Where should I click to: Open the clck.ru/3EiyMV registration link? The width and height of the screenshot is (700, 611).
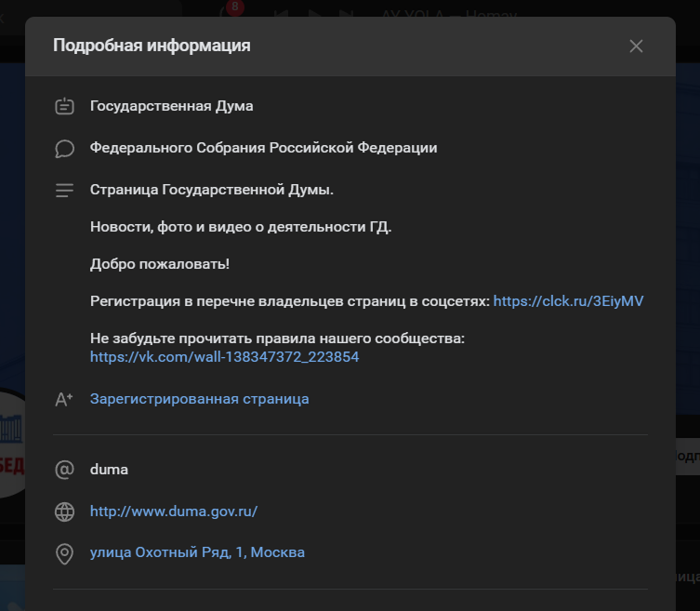568,301
